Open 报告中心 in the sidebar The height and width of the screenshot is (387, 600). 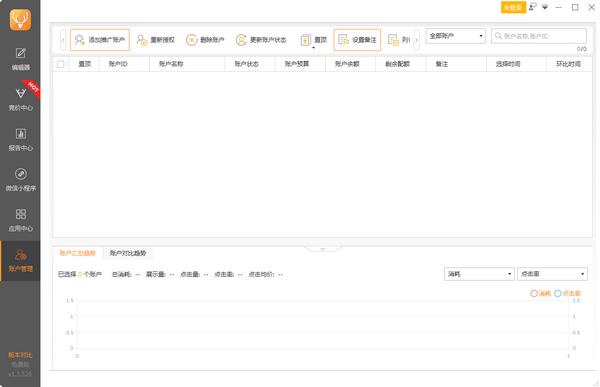[x=20, y=140]
